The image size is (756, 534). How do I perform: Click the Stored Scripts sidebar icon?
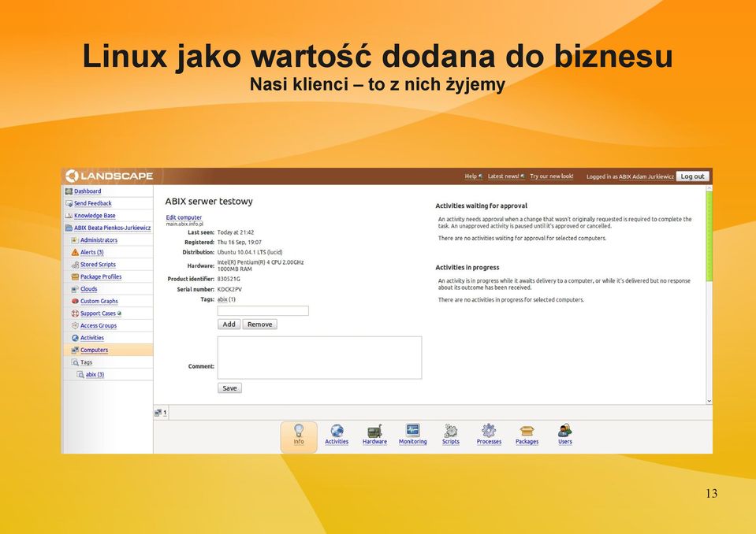point(75,265)
